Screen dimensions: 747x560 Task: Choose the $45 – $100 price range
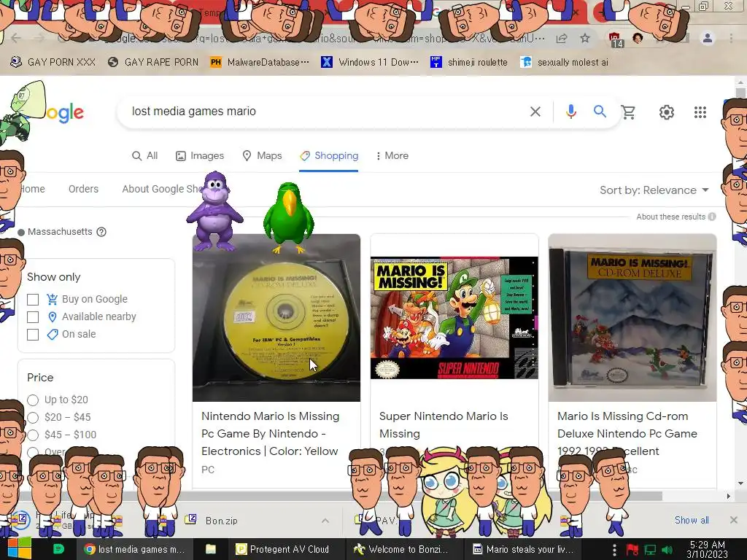click(33, 435)
